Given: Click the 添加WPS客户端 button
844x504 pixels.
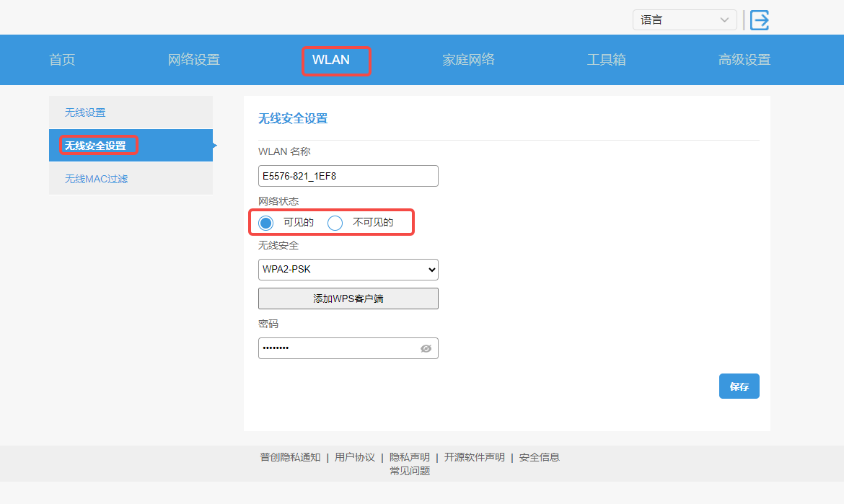Looking at the screenshot, I should [x=348, y=299].
